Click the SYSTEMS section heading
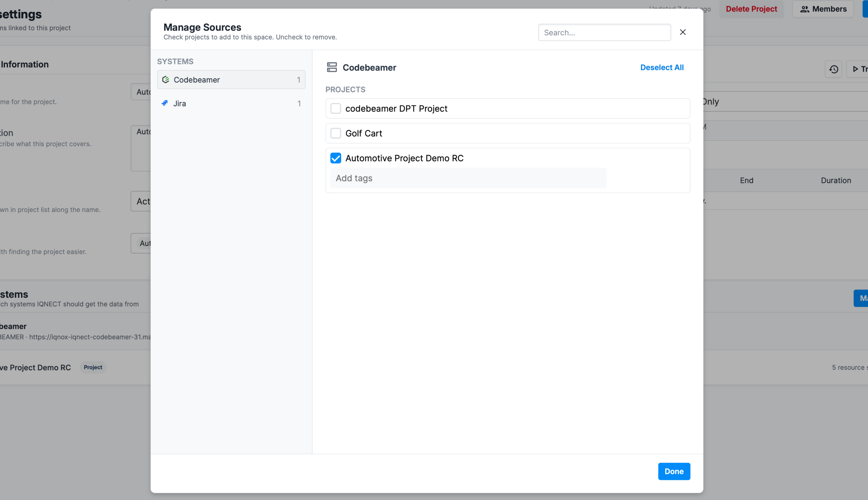 175,61
